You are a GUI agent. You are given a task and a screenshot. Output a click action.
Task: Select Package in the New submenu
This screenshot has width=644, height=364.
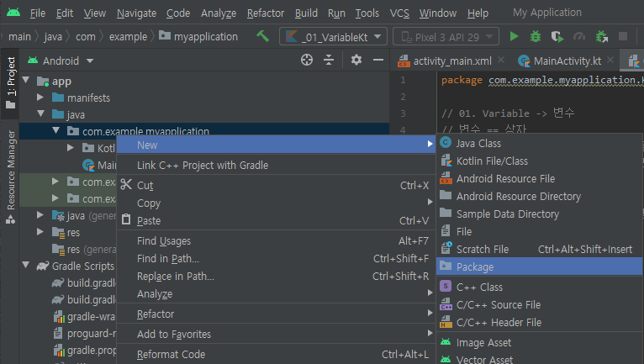point(539,266)
